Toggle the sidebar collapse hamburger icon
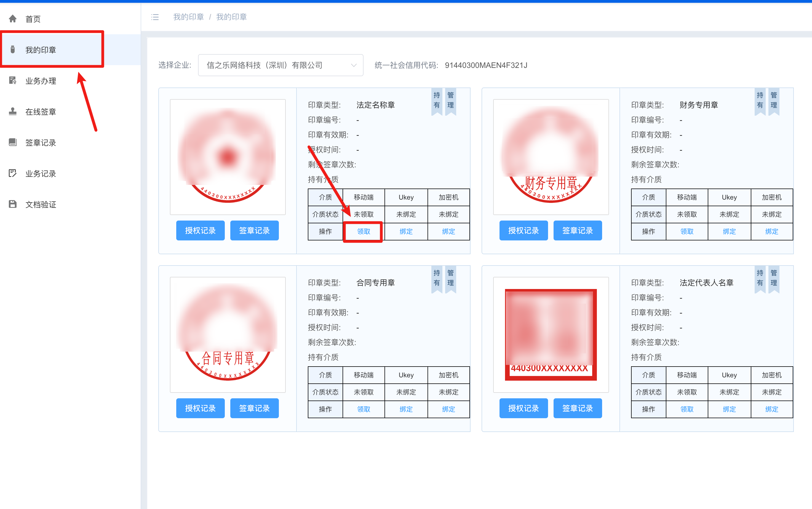The height and width of the screenshot is (509, 812). (155, 17)
